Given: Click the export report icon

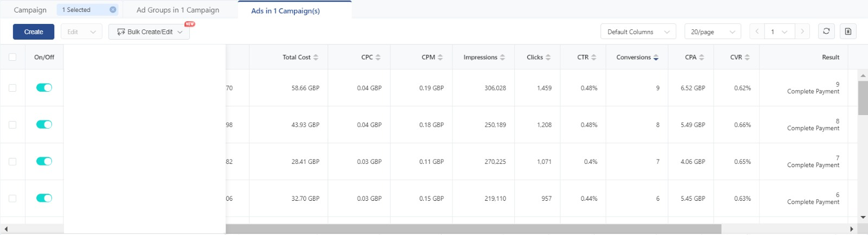Looking at the screenshot, I should (x=848, y=31).
